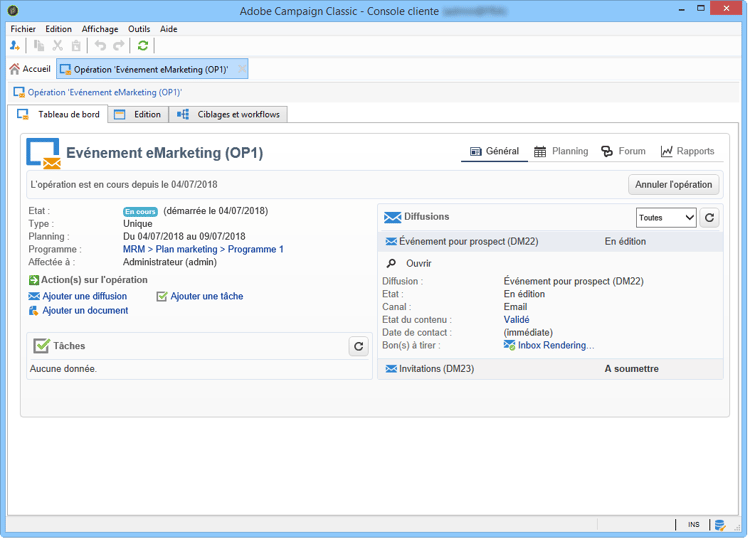The height and width of the screenshot is (544, 750).
Task: Click the Ajouter une diffusion link
Action: point(85,297)
